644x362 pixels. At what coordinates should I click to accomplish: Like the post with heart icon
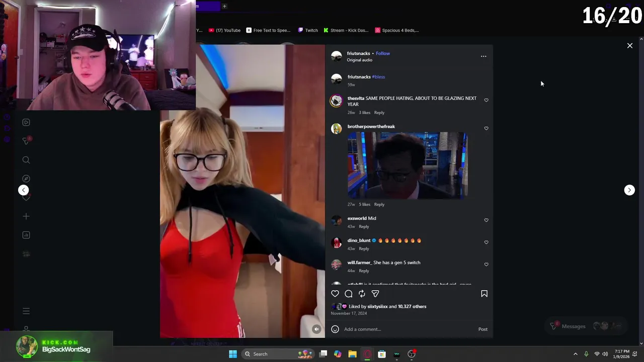pyautogui.click(x=335, y=294)
